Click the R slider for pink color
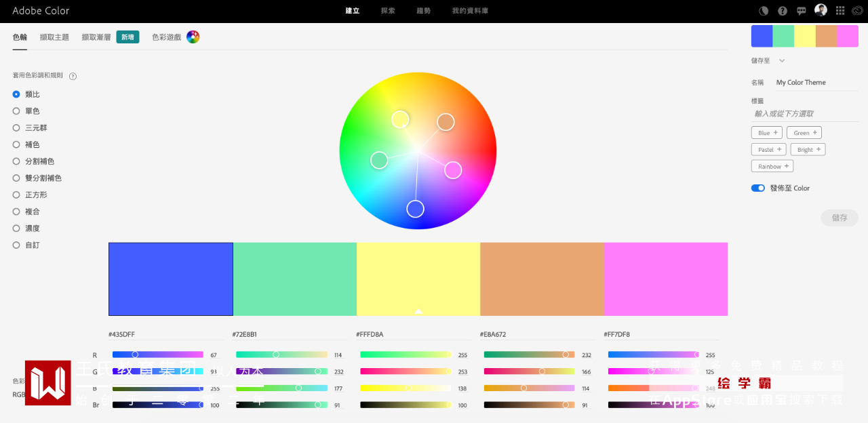 (x=653, y=355)
